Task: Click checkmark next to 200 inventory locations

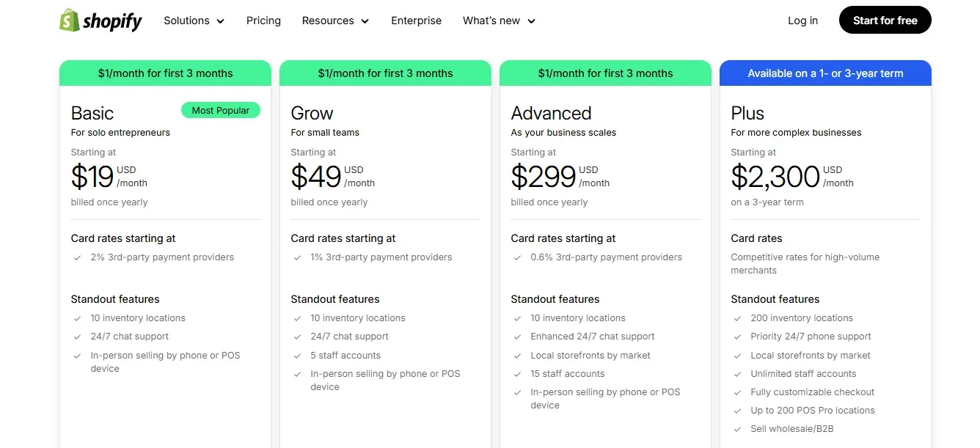Action: 737,318
